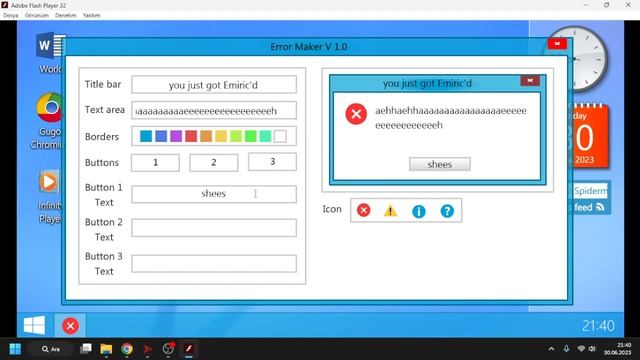Click the Flash Player taskbar icon

click(189, 349)
